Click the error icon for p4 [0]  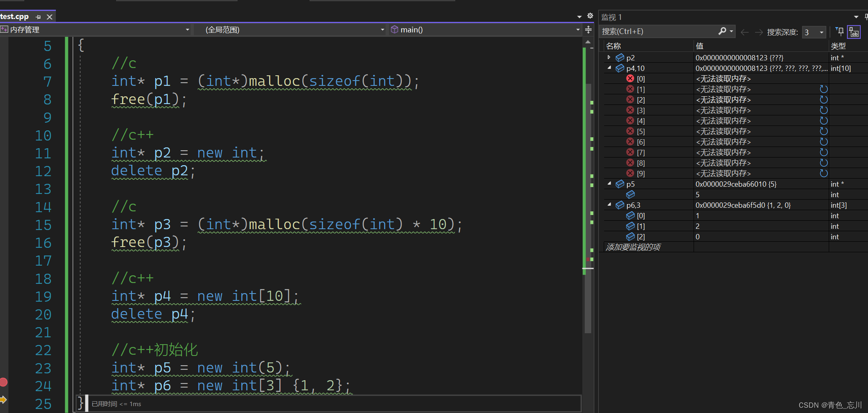[x=630, y=79]
